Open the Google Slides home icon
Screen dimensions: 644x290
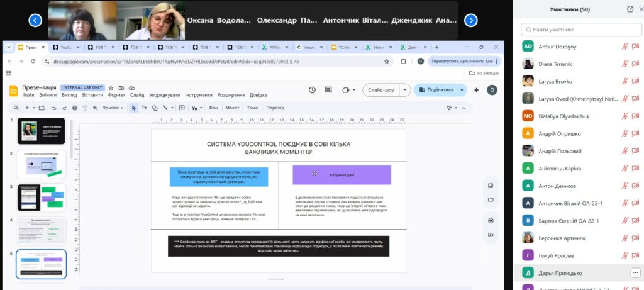(14, 91)
